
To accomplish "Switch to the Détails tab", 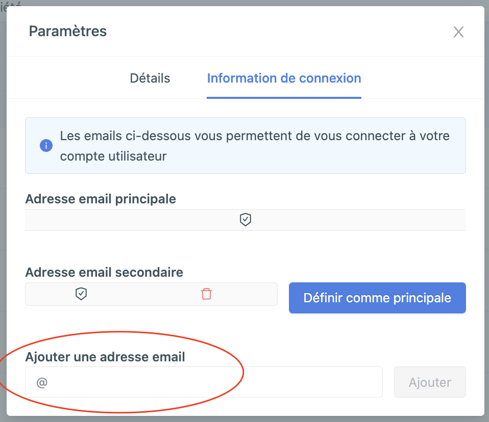I will pos(150,78).
